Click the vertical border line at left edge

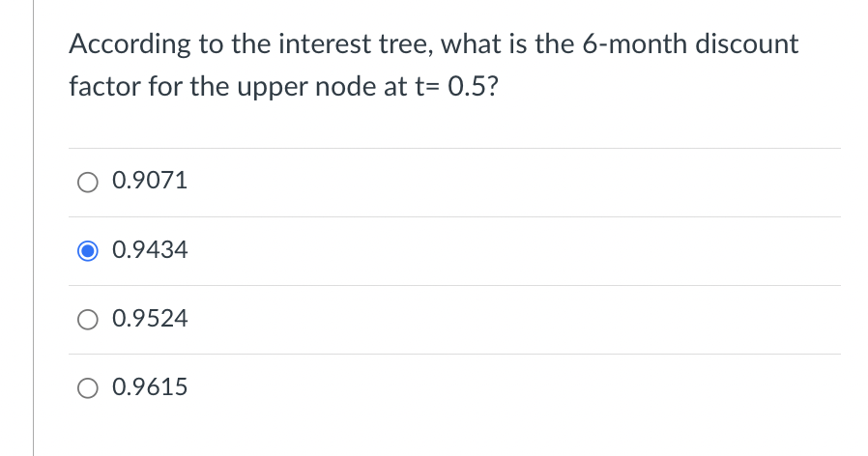tap(33, 228)
